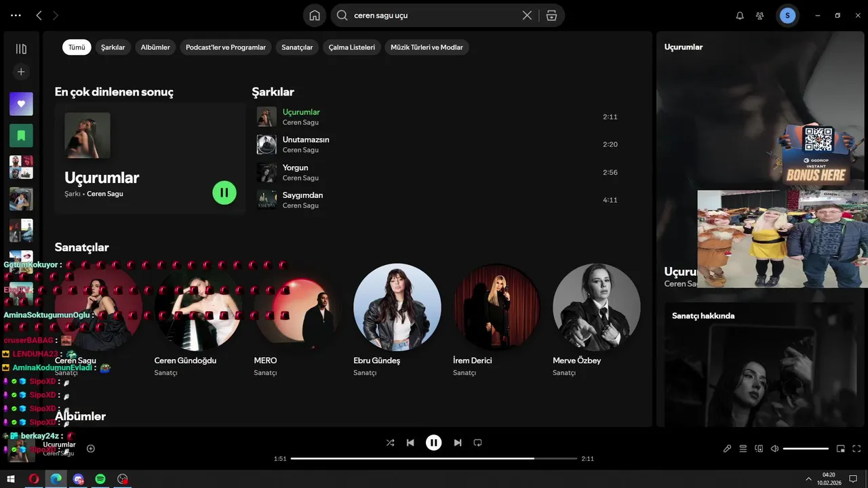Collapse the Your Library sidebar icon
Image resolution: width=868 pixels, height=488 pixels.
[21, 49]
